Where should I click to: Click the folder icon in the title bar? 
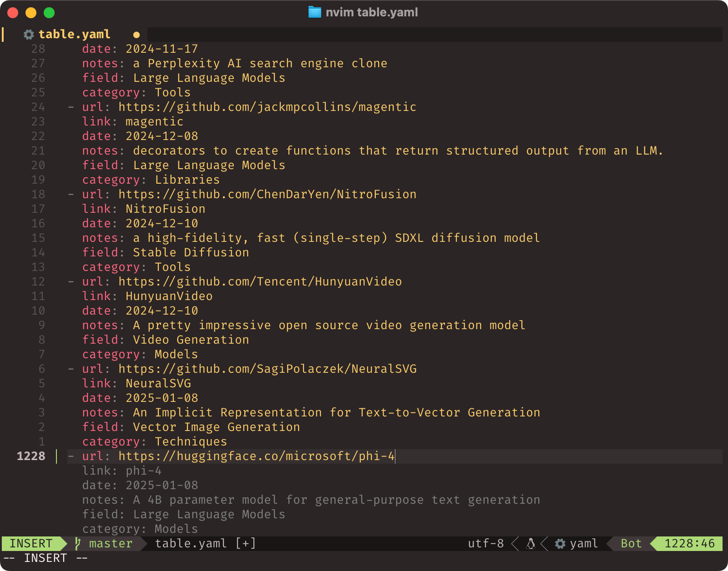(314, 12)
